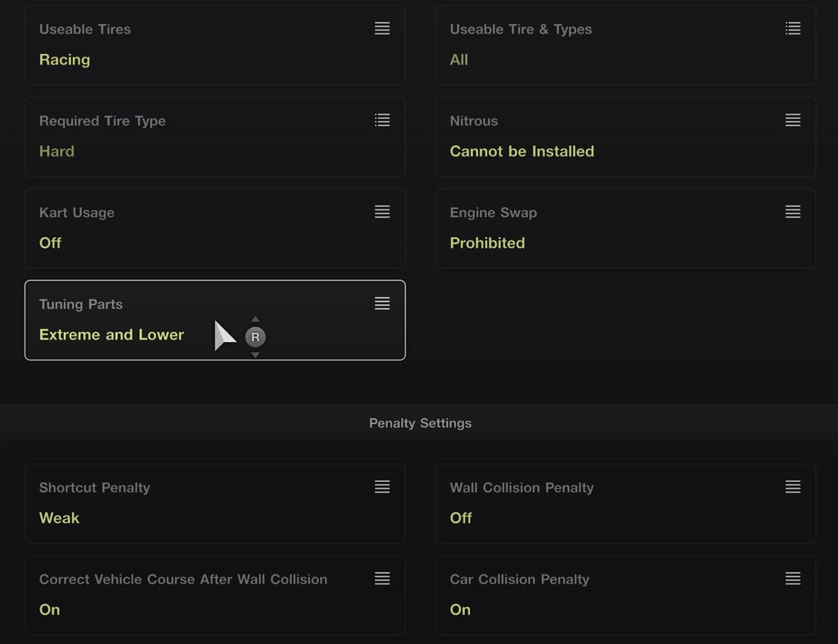Viewport: 838px width, 644px height.
Task: Open list icon for Useable Tire & Types
Action: click(x=792, y=29)
